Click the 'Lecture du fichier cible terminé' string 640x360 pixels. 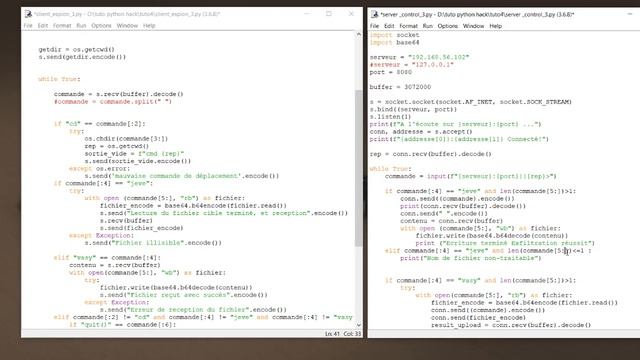[218, 213]
